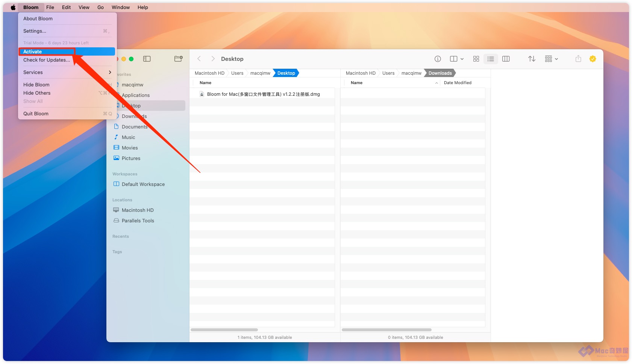Open the Go menu
Viewport: 632px width, 364px height.
pyautogui.click(x=100, y=7)
